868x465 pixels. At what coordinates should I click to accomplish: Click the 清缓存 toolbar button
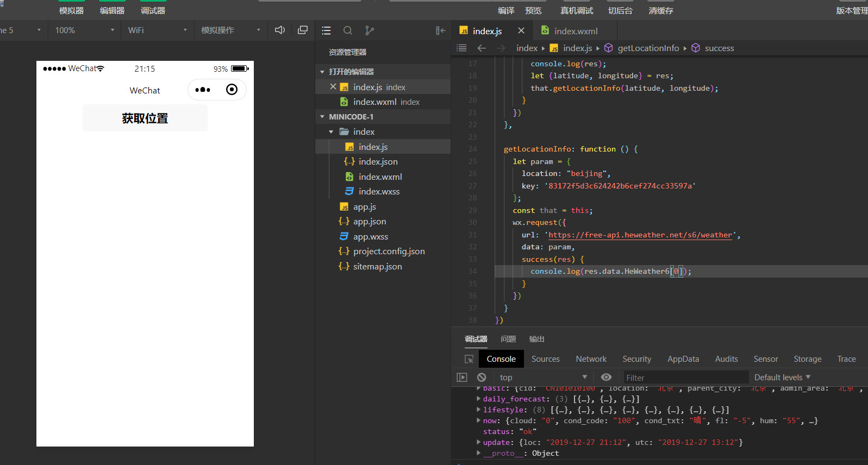(660, 11)
